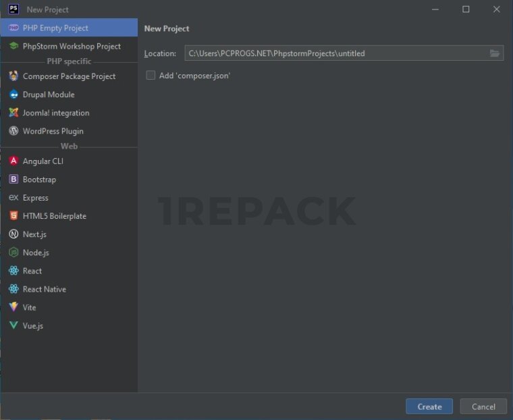This screenshot has width=513, height=420.
Task: Click the Bootstrap 'B' icon
Action: 13,180
